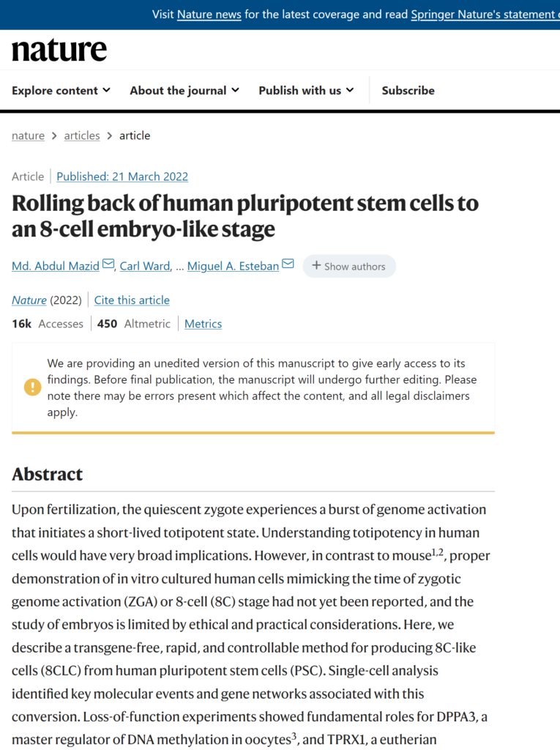Click the Nature logo
This screenshot has width=560, height=750.
[59, 51]
